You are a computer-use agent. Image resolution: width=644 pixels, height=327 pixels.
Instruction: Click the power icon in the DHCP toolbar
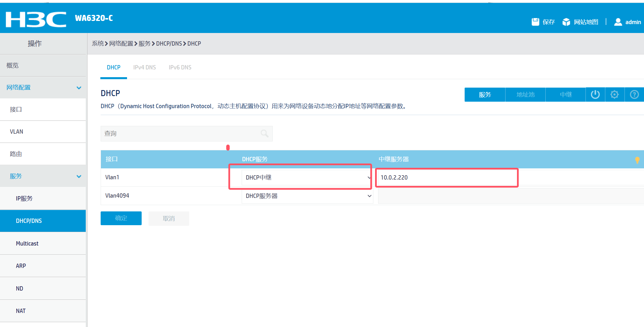point(595,94)
